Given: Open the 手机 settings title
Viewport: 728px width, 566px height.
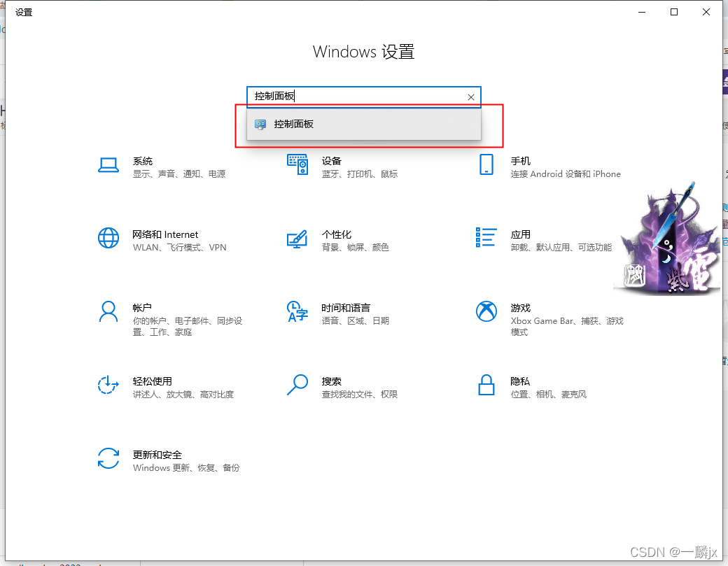Looking at the screenshot, I should coord(521,161).
